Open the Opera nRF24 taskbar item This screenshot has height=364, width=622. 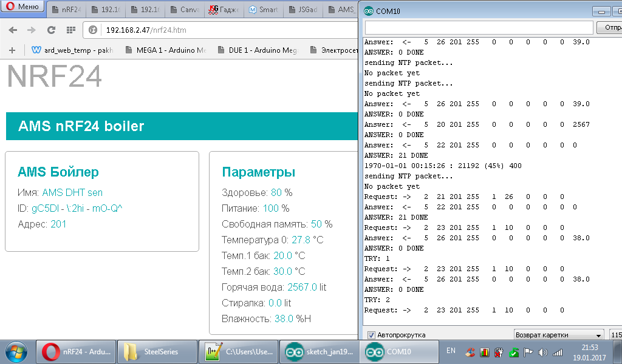pos(76,352)
